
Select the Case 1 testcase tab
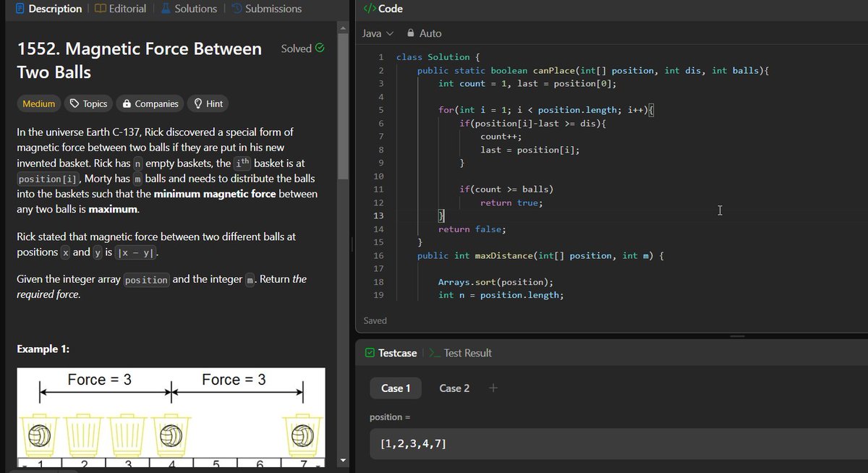(395, 388)
